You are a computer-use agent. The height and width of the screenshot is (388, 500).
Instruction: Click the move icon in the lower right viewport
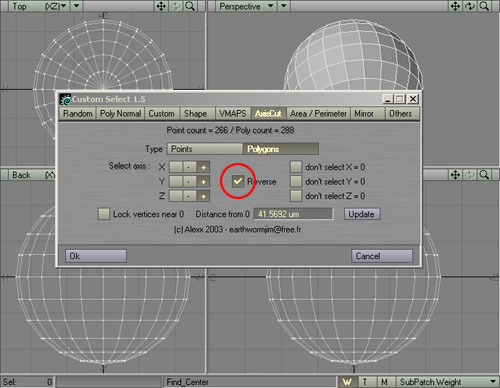click(455, 175)
